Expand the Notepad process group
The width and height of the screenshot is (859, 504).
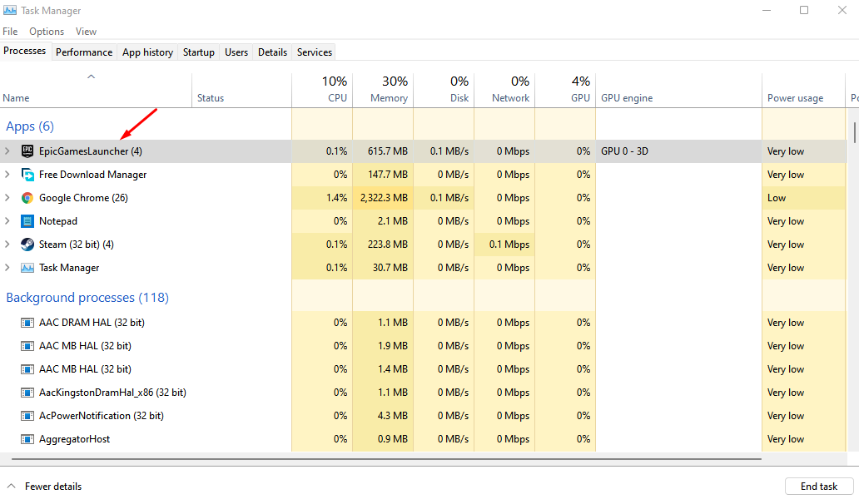pyautogui.click(x=7, y=221)
